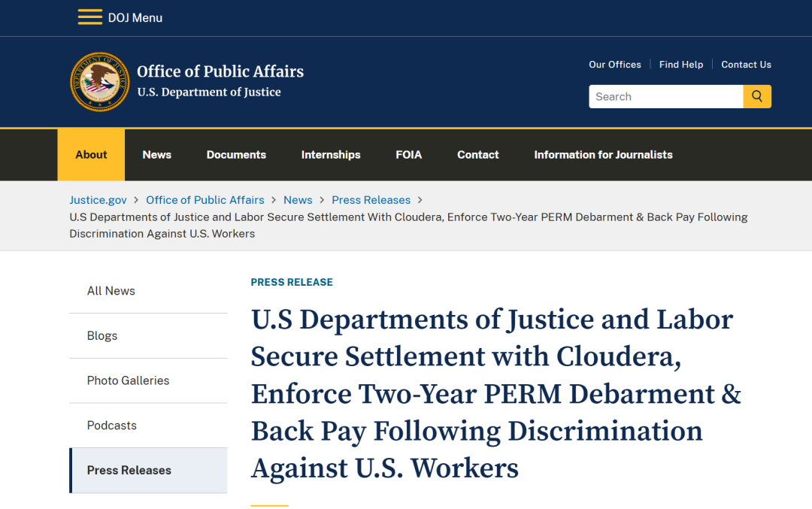
Task: Open Photo Galleries in the sidebar
Action: pos(148,380)
